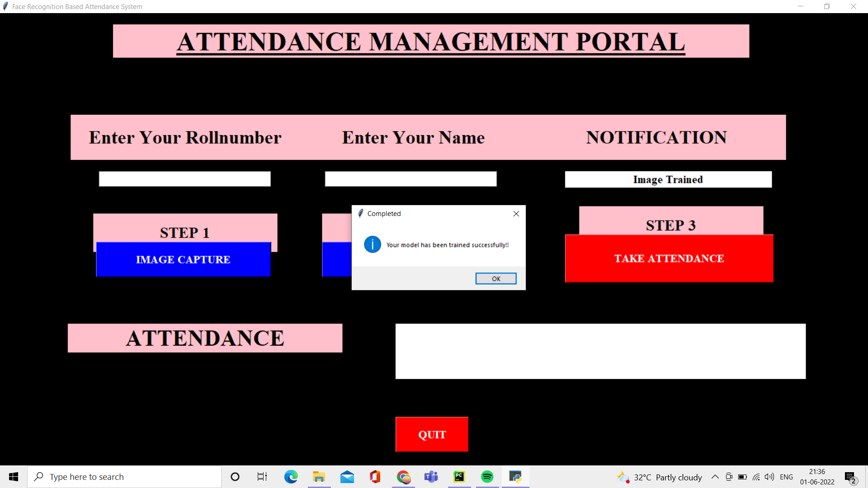This screenshot has height=488, width=868.
Task: Open the Mail app from the taskbar
Action: [347, 477]
